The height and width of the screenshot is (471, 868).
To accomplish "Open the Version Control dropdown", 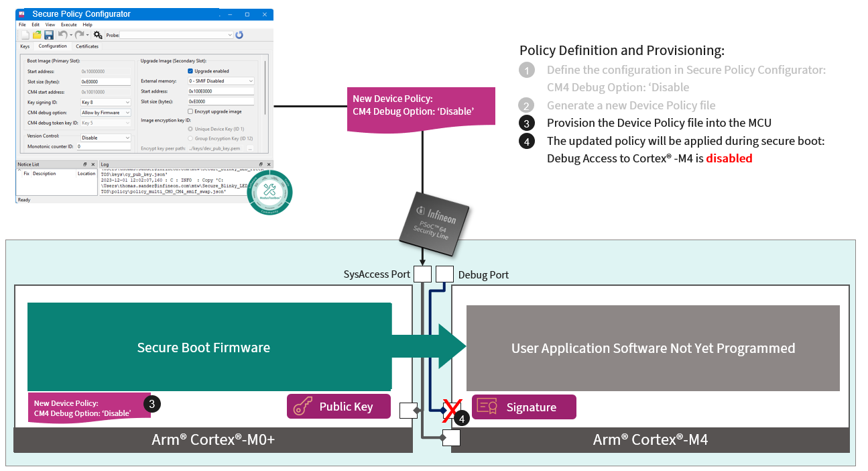I will [x=105, y=138].
